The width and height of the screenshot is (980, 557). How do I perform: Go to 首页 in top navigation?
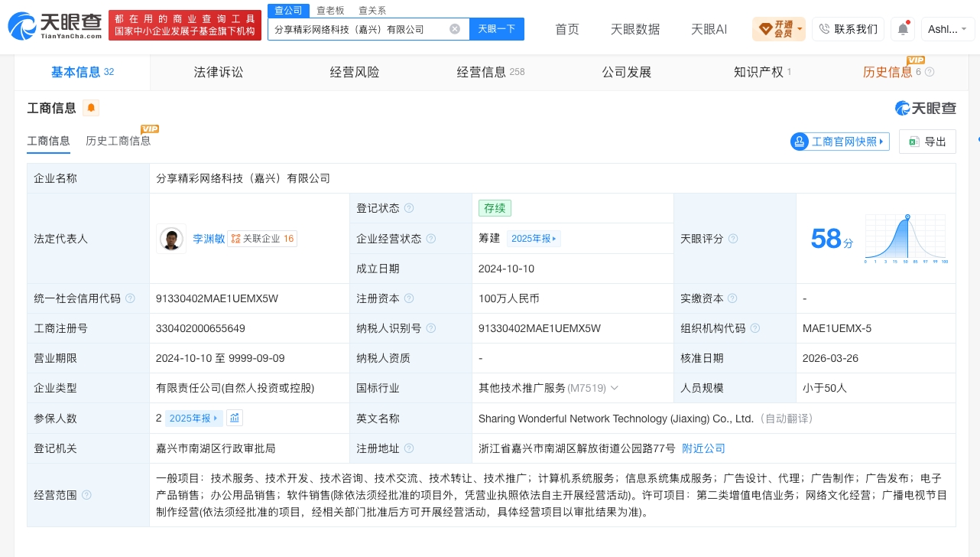(x=567, y=29)
